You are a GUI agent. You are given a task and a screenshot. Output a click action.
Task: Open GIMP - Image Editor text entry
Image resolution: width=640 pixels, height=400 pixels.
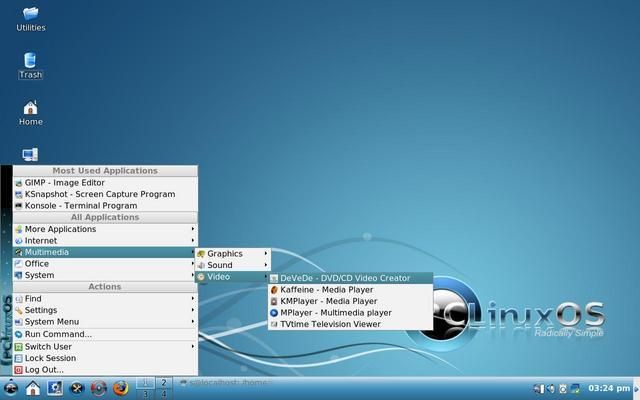pos(64,183)
